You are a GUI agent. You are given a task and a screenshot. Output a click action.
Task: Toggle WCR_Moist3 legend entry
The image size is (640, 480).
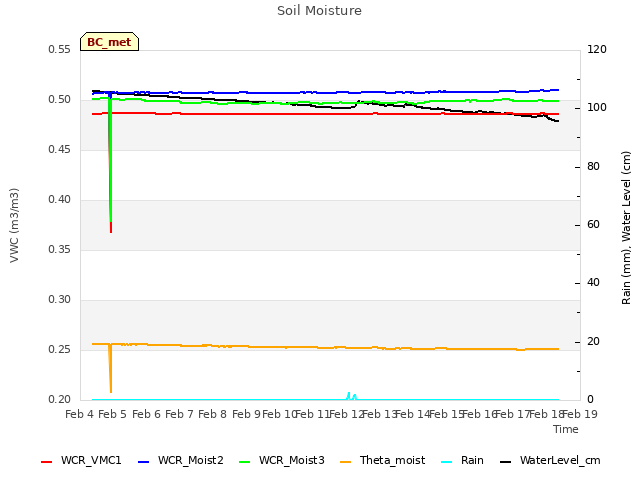click(282, 460)
